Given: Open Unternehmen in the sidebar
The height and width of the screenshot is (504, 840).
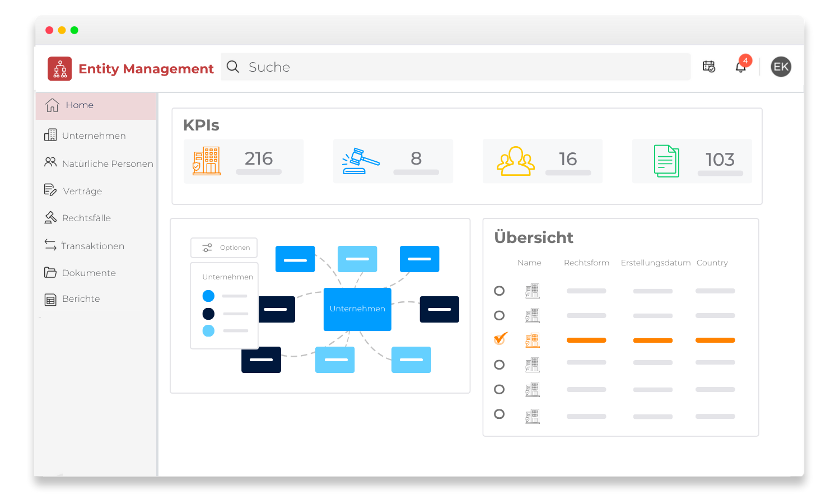Looking at the screenshot, I should tap(94, 136).
